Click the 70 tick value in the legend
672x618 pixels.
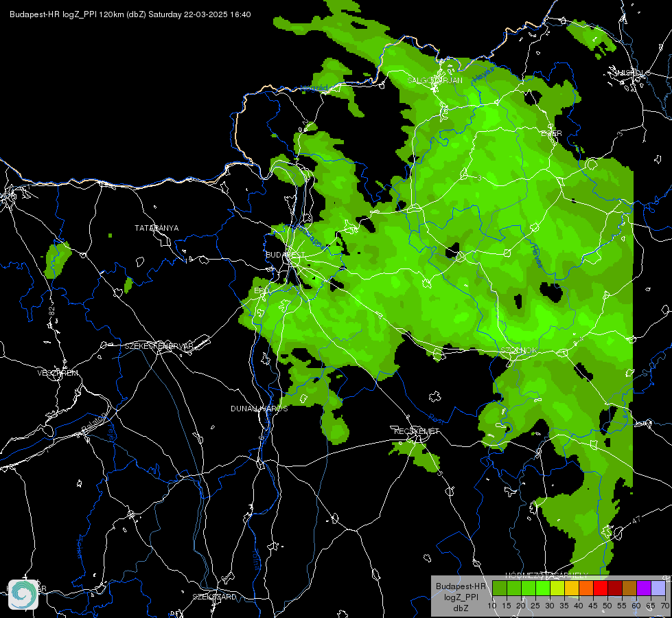tap(664, 606)
